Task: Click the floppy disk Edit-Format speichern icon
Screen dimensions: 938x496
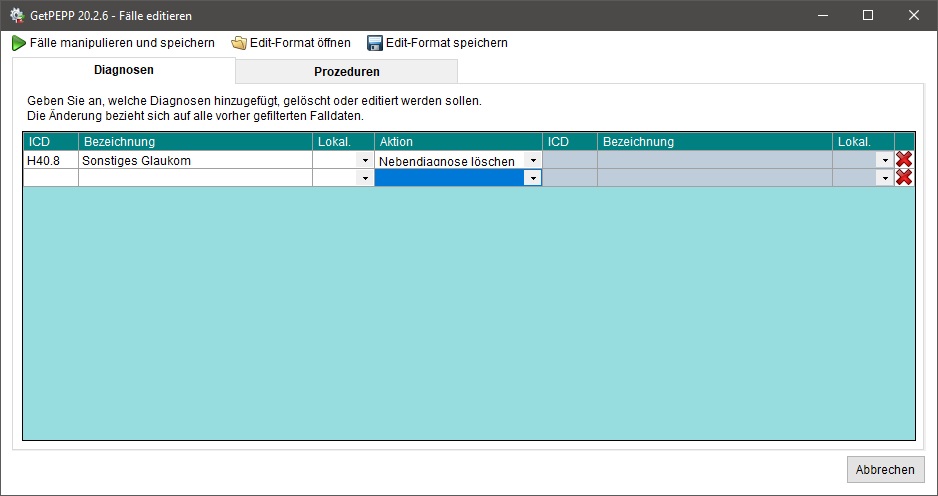Action: (x=375, y=43)
